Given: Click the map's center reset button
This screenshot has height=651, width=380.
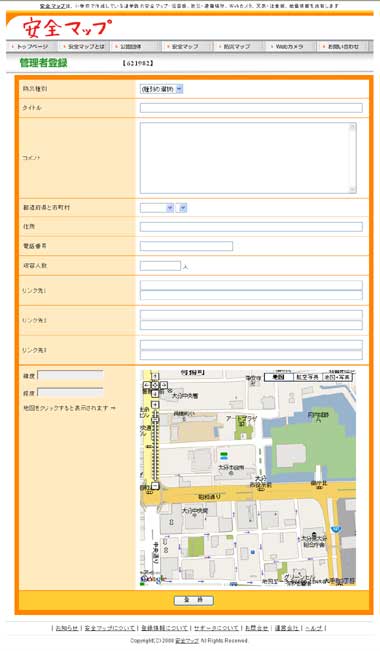Looking at the screenshot, I should [x=155, y=385].
